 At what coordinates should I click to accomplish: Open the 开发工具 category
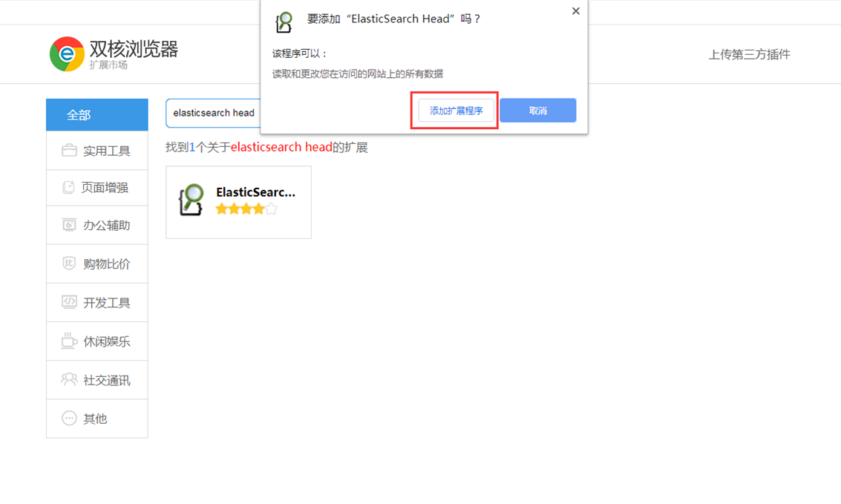(x=97, y=302)
